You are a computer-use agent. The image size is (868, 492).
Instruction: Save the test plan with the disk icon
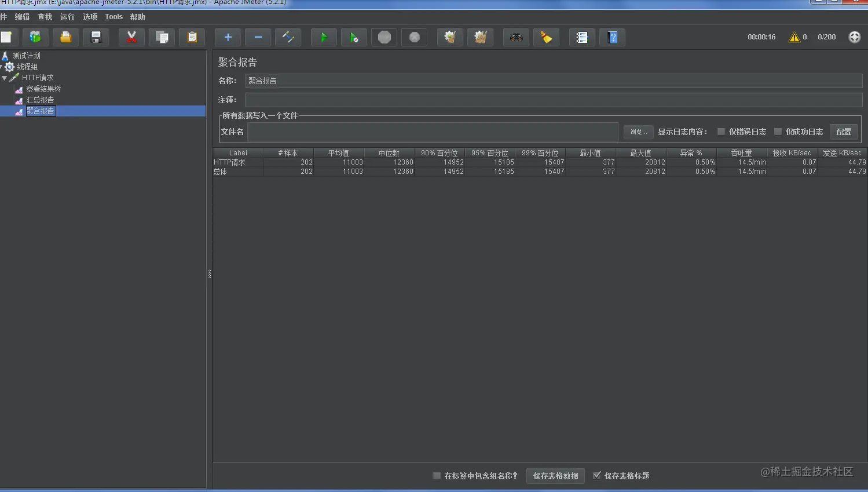[96, 37]
